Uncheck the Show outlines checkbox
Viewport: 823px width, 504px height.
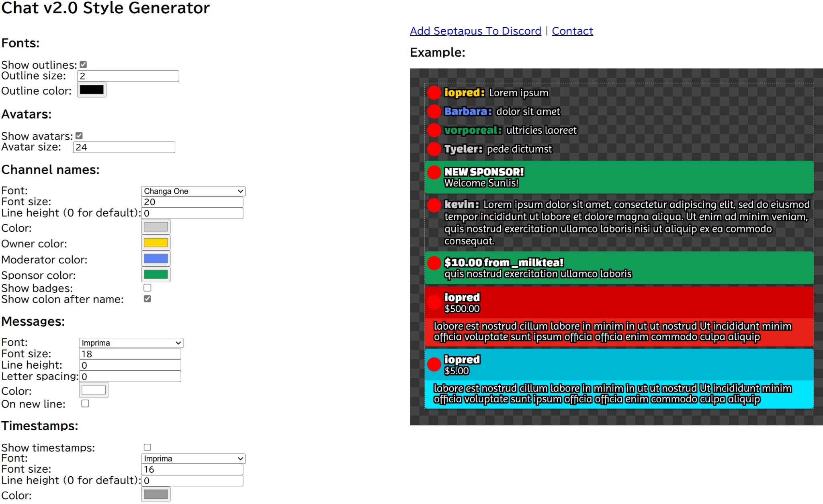[83, 65]
